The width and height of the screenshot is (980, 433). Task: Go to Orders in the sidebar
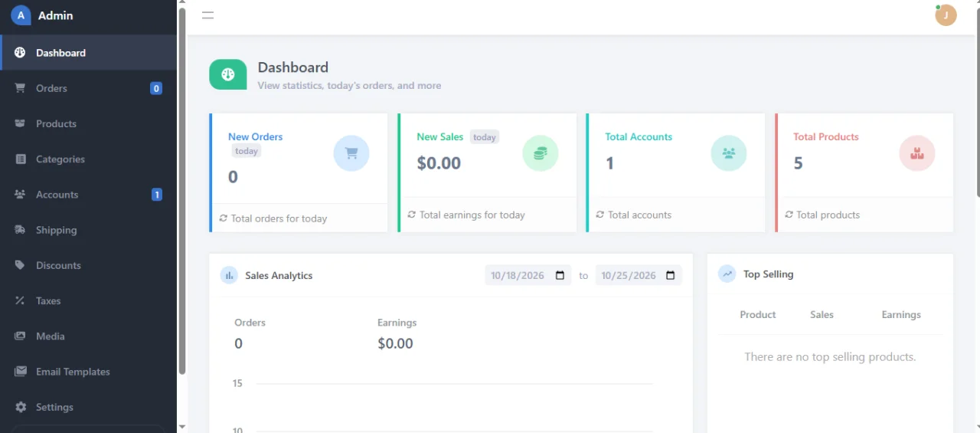(x=89, y=88)
